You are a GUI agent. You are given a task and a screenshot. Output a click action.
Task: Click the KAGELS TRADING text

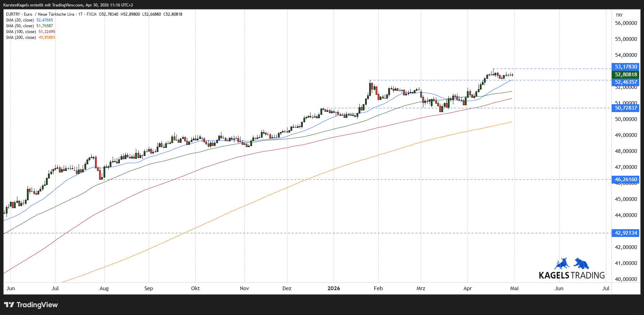click(571, 275)
